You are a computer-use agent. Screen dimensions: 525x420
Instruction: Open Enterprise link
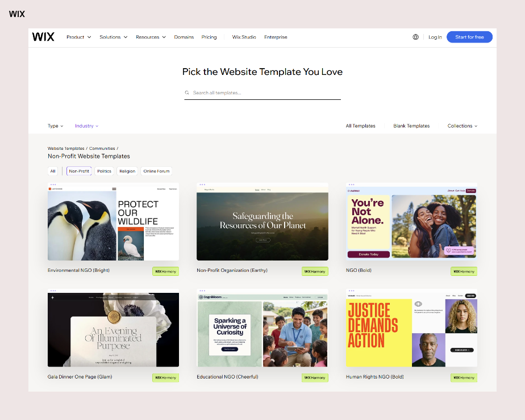[x=276, y=37]
